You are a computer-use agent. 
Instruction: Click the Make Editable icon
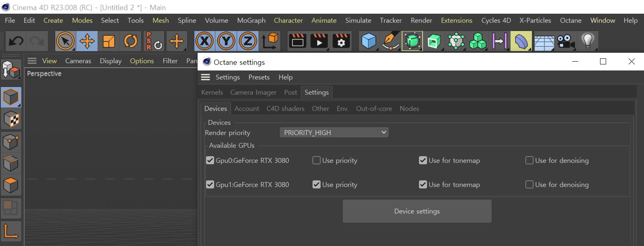coord(11,70)
